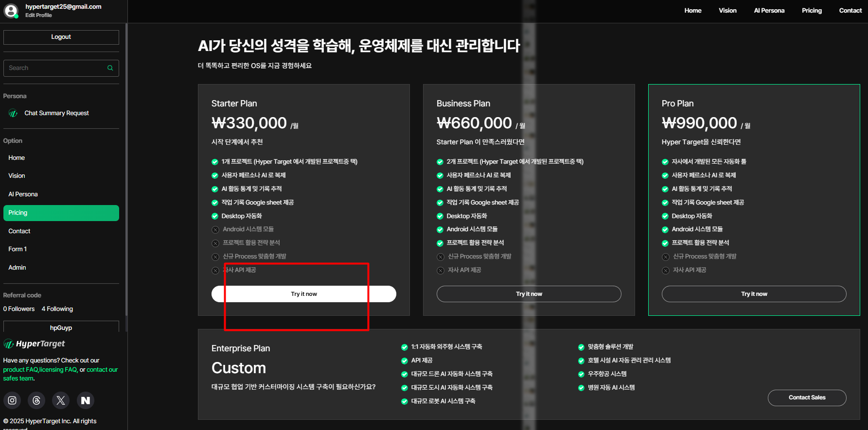Click the ₩990,000 price text
868x430 pixels.
pos(700,123)
